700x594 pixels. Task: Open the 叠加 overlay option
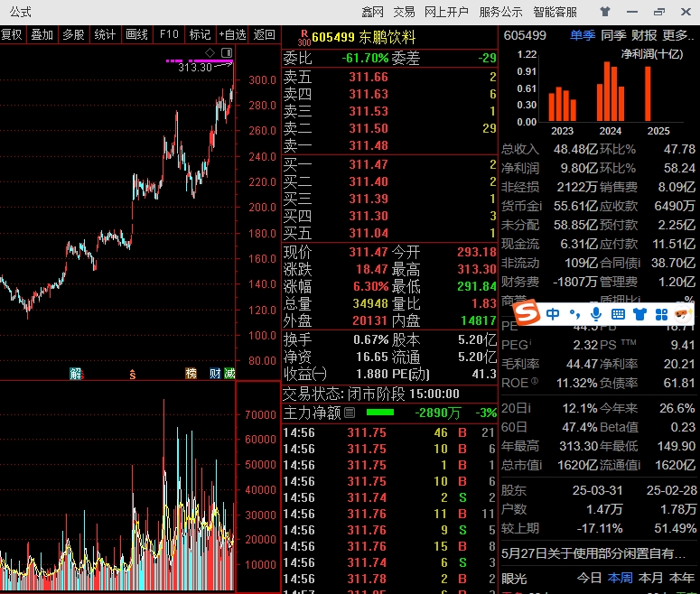pos(42,34)
